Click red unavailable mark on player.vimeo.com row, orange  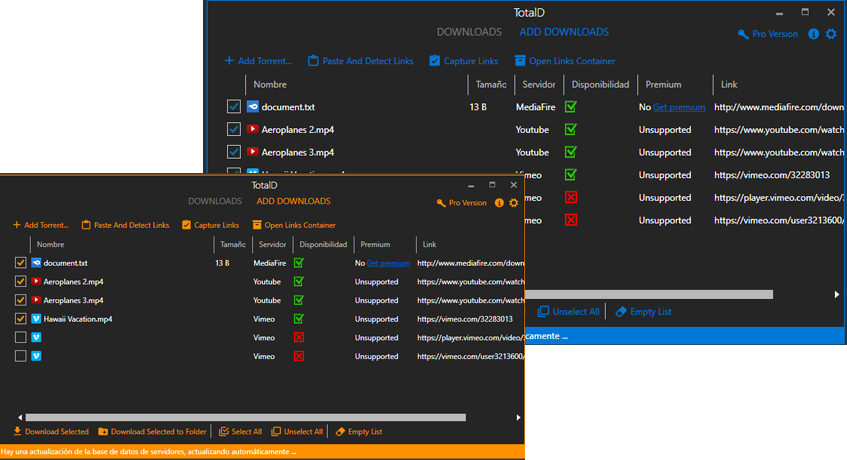[299, 337]
